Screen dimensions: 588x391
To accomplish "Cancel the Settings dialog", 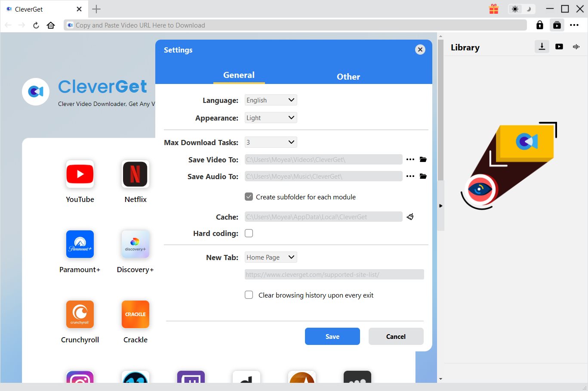I will click(x=396, y=336).
